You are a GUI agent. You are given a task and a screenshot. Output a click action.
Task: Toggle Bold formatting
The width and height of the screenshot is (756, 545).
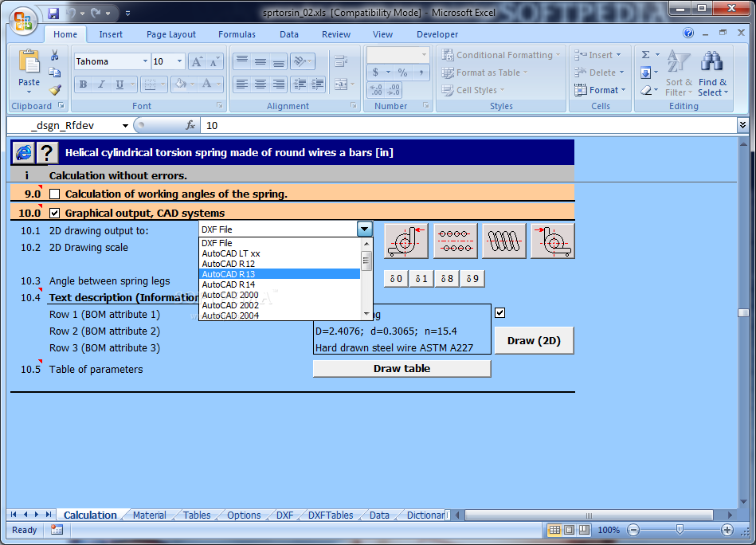(84, 84)
